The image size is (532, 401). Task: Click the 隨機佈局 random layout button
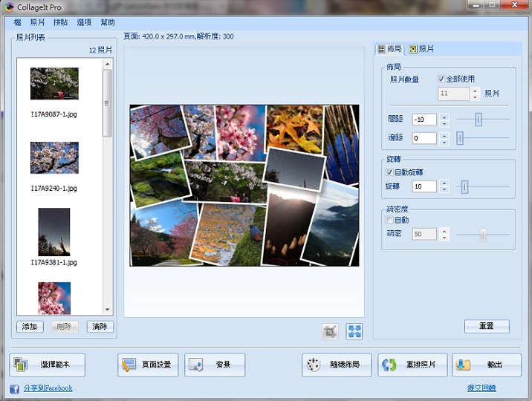337,365
